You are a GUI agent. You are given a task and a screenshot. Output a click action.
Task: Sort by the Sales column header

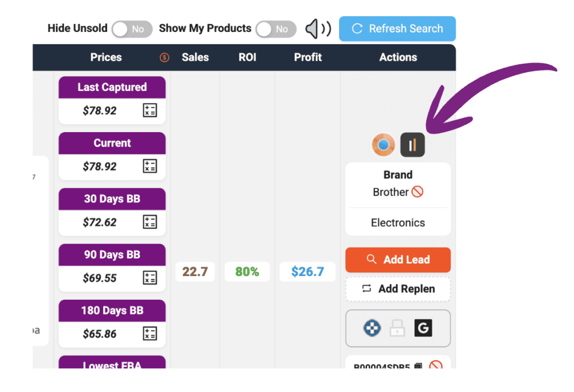(x=195, y=57)
